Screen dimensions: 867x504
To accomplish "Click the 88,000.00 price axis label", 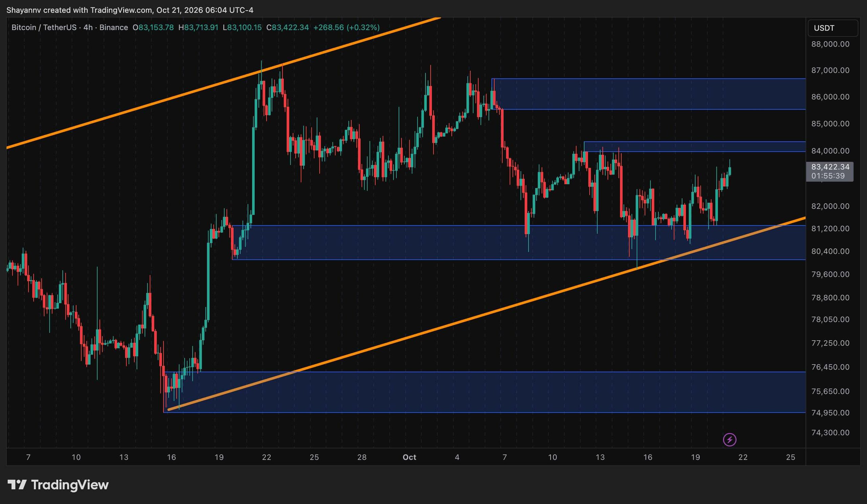I will tap(830, 44).
